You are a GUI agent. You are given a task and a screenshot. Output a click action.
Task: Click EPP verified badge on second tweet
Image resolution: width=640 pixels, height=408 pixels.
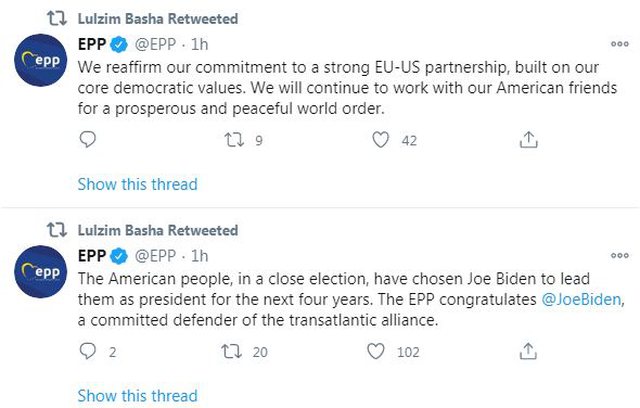click(119, 256)
